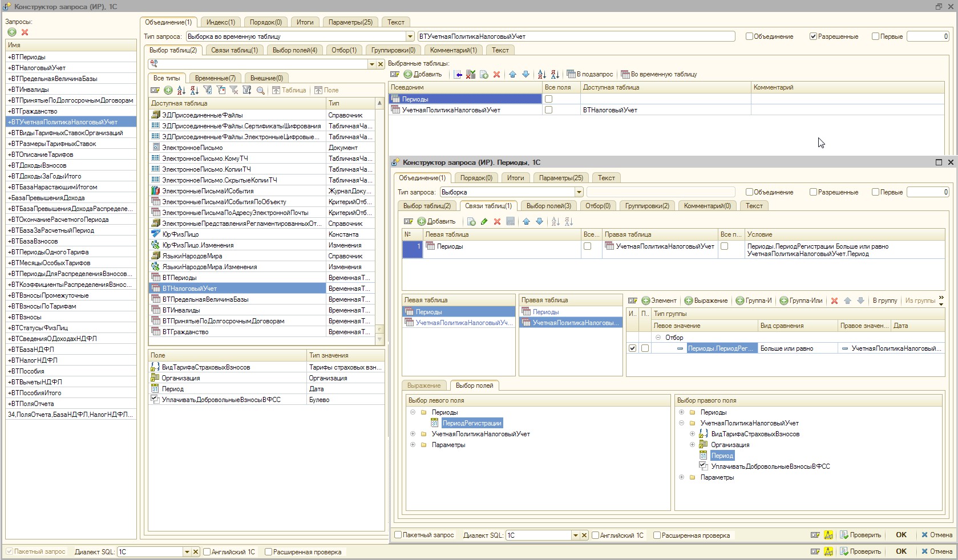Sort selected tables ascending
The width and height of the screenshot is (958, 560).
click(541, 74)
